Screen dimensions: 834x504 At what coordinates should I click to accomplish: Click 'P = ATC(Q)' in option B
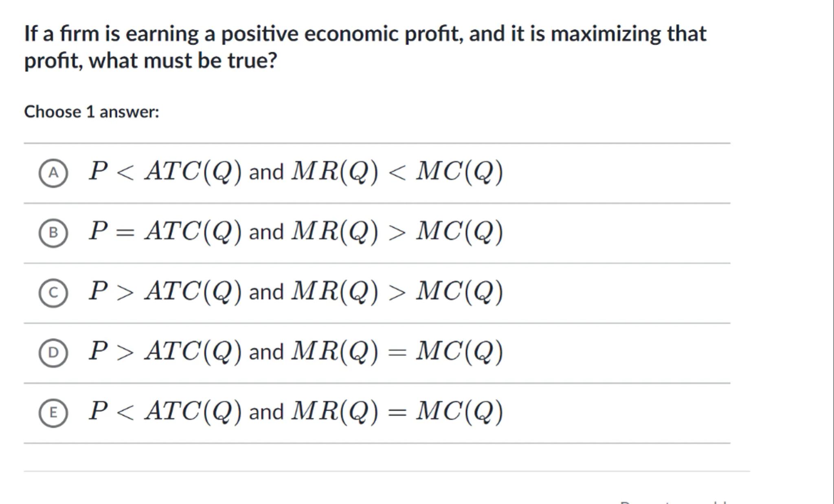click(x=165, y=231)
